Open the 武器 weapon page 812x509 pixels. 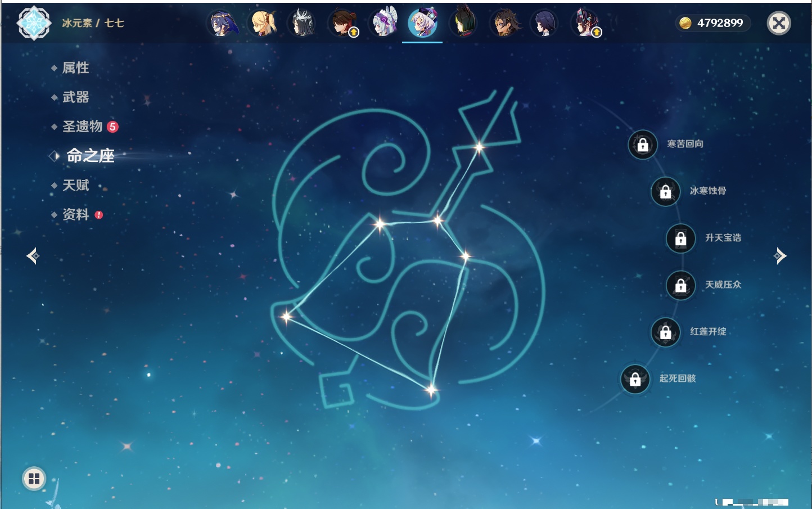[75, 97]
